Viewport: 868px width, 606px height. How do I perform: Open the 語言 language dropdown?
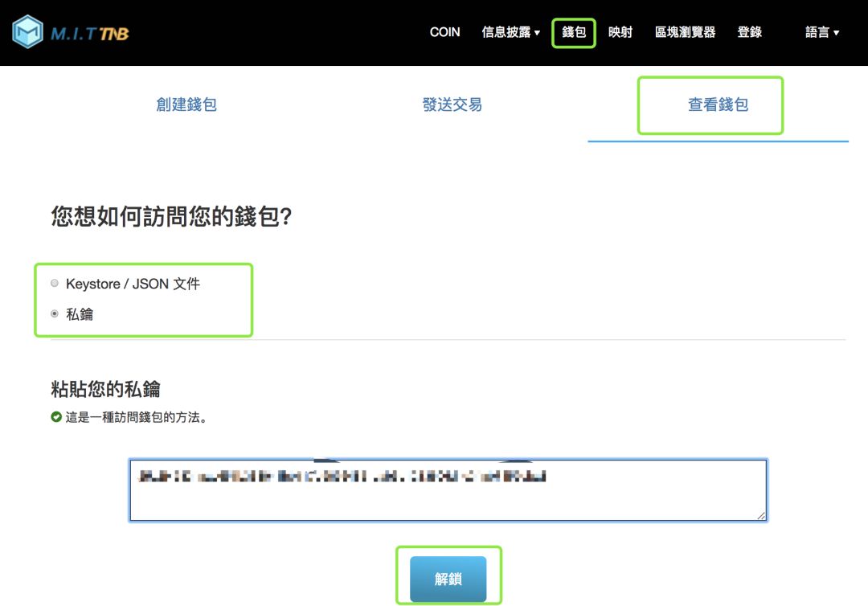[820, 32]
